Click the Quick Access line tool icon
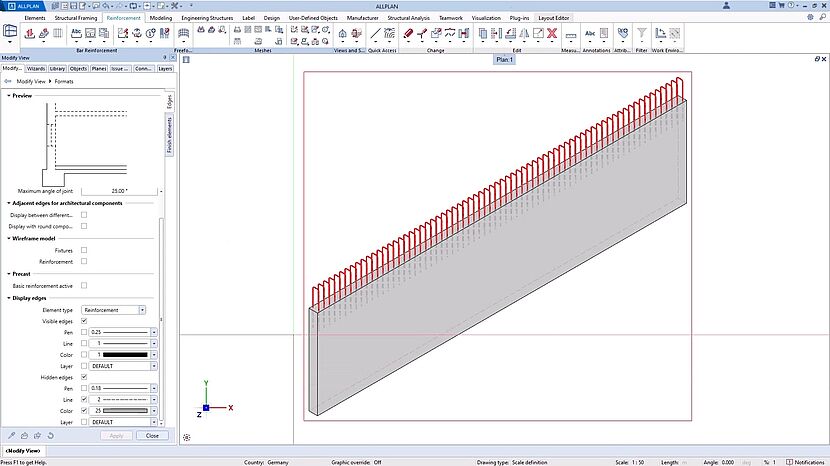Screen dimensions: 830x466 point(375,34)
